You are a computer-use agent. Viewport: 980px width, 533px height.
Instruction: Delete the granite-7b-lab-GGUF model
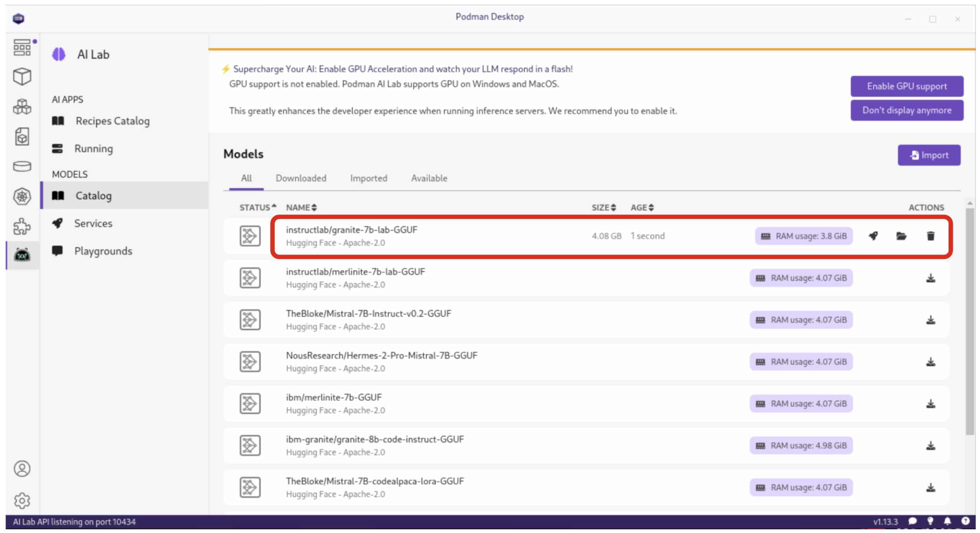(930, 236)
